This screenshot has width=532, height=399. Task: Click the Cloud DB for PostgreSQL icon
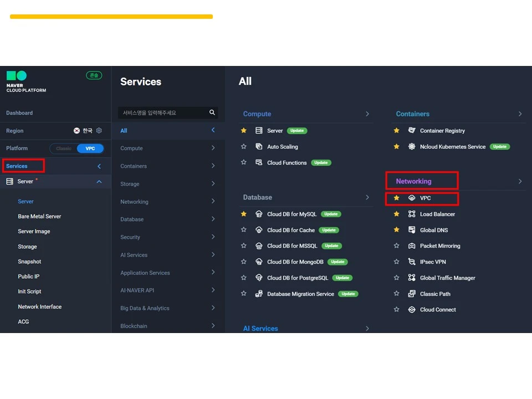click(259, 278)
